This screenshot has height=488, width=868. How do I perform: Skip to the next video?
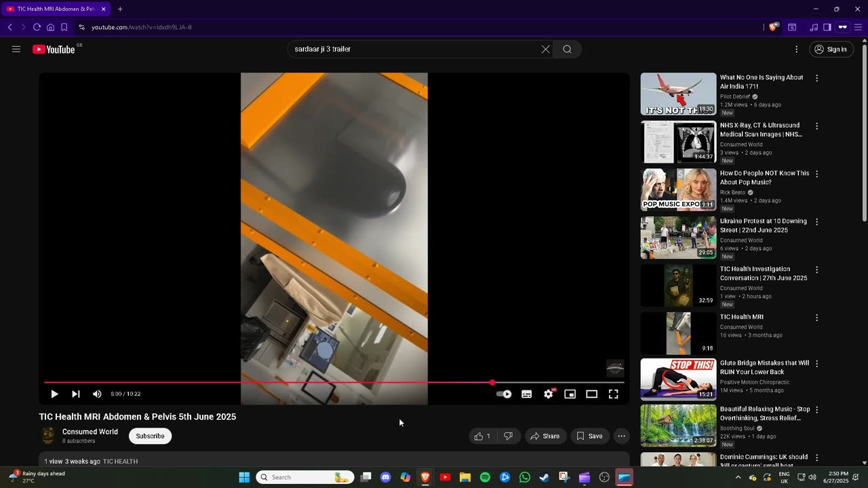click(x=76, y=394)
